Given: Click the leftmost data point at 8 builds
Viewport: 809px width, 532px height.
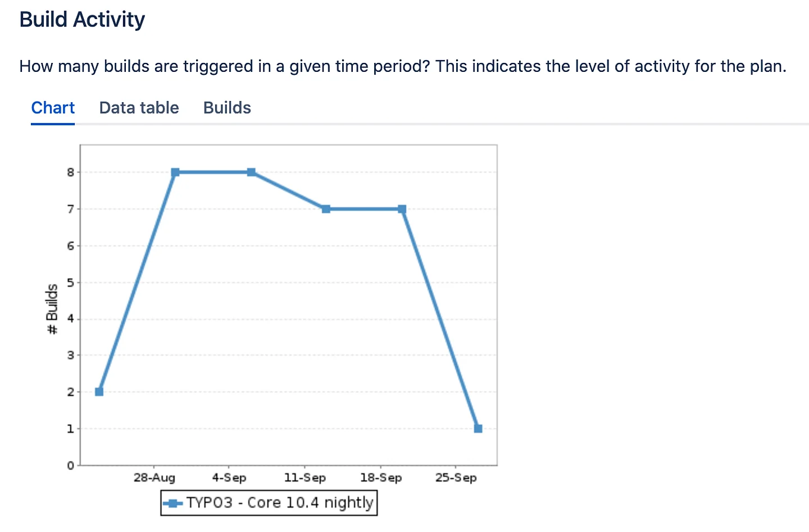Looking at the screenshot, I should coord(175,172).
